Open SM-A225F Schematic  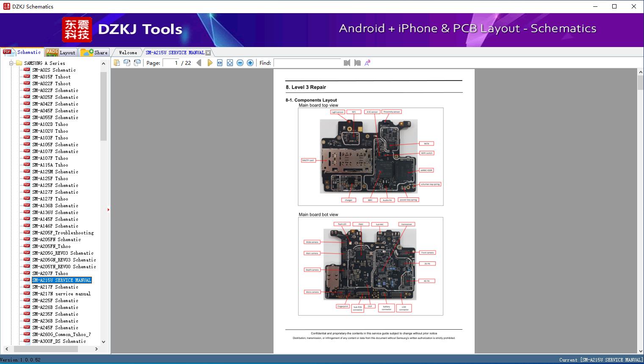pyautogui.click(x=55, y=300)
